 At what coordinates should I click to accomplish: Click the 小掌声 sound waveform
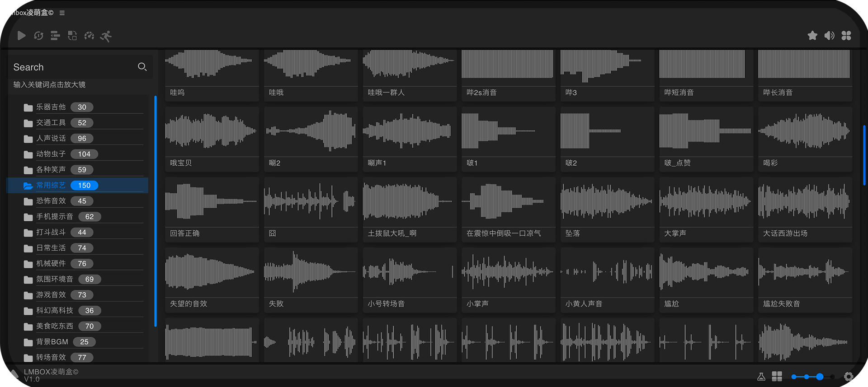(508, 272)
